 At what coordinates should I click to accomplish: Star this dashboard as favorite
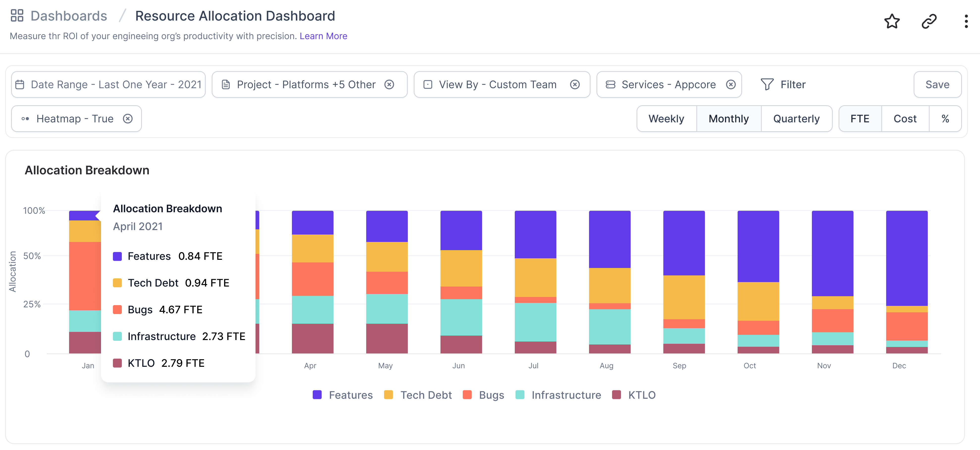[x=891, y=21]
